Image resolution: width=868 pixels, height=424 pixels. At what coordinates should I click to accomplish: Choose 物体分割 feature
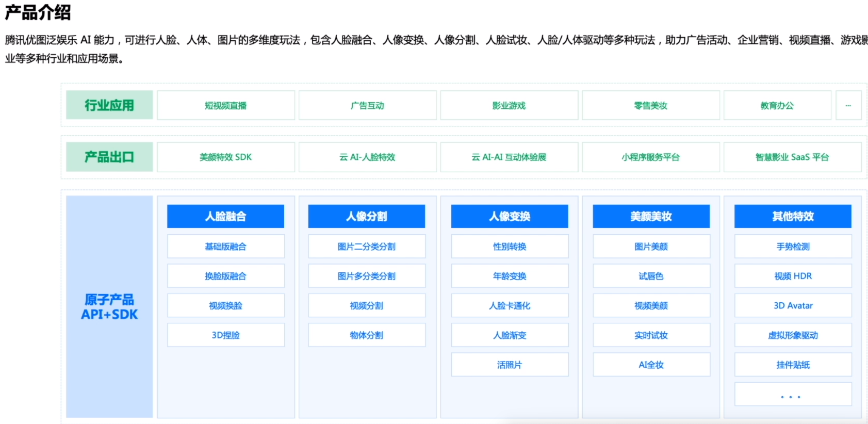click(x=367, y=335)
